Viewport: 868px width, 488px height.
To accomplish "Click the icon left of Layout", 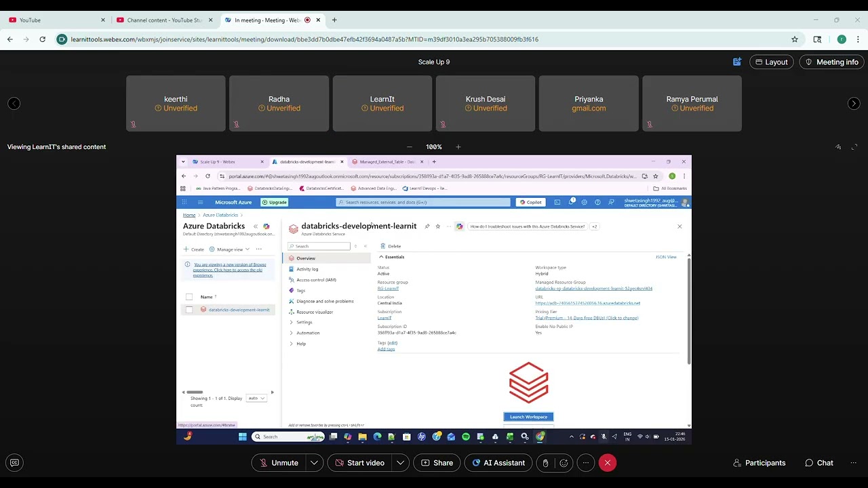I will 737,62.
